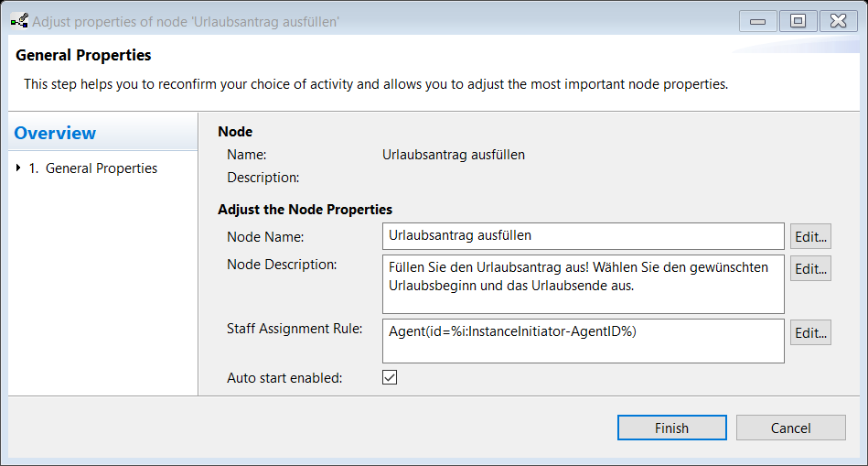The width and height of the screenshot is (868, 466).
Task: Click the read-only node name 'Urlaubsantrag ausfüllen'
Action: 453,155
